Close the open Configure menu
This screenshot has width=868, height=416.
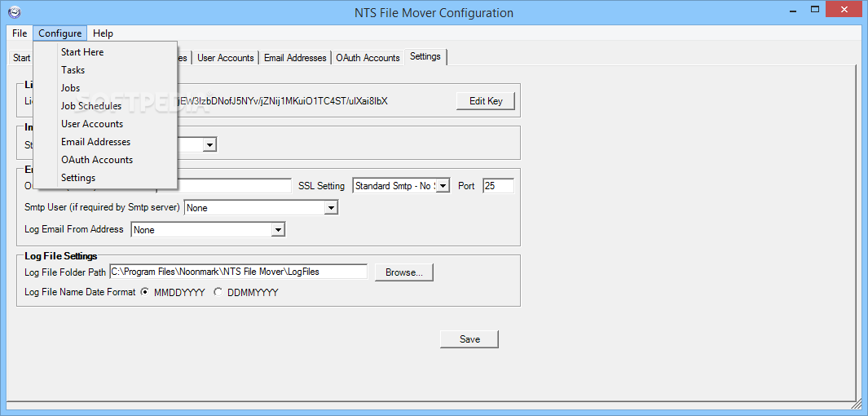pos(60,33)
